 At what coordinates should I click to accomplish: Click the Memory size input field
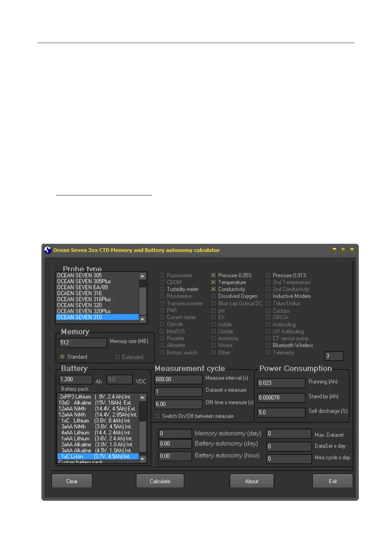click(83, 342)
